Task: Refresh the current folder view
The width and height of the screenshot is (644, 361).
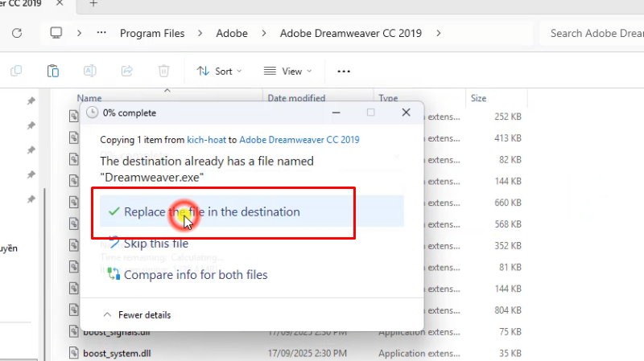Action: coord(17,33)
